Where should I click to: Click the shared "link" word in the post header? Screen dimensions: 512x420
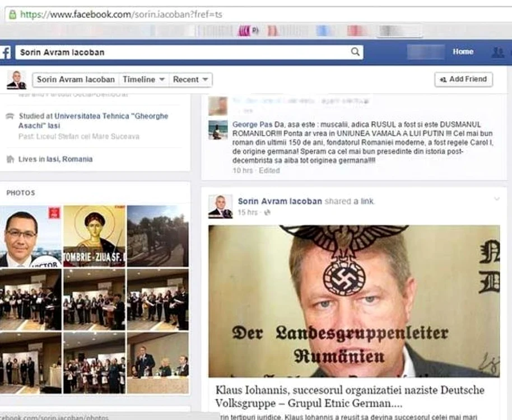[367, 201]
